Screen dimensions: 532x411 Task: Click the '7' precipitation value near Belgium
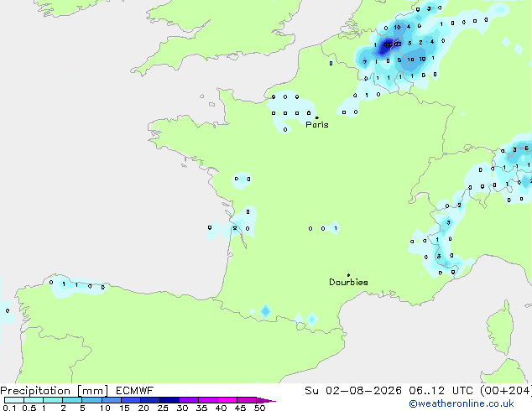click(x=365, y=62)
